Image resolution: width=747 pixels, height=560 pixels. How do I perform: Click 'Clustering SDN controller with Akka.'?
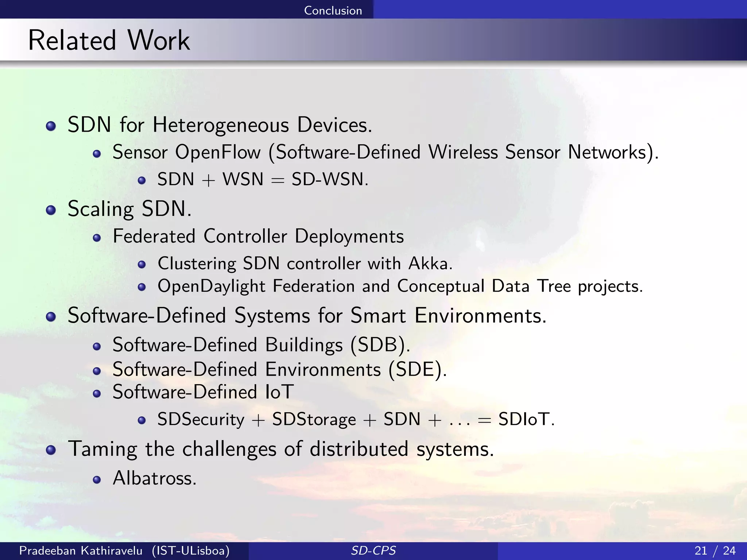pos(305,264)
